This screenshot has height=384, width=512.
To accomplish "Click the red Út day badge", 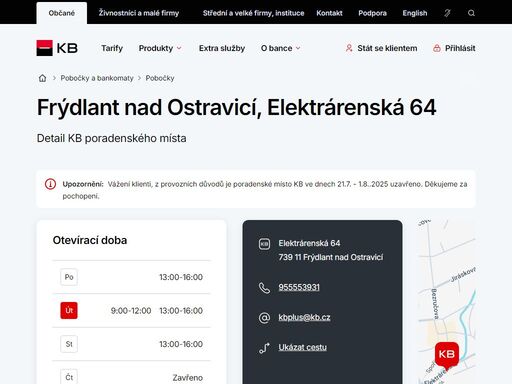I will [x=69, y=310].
